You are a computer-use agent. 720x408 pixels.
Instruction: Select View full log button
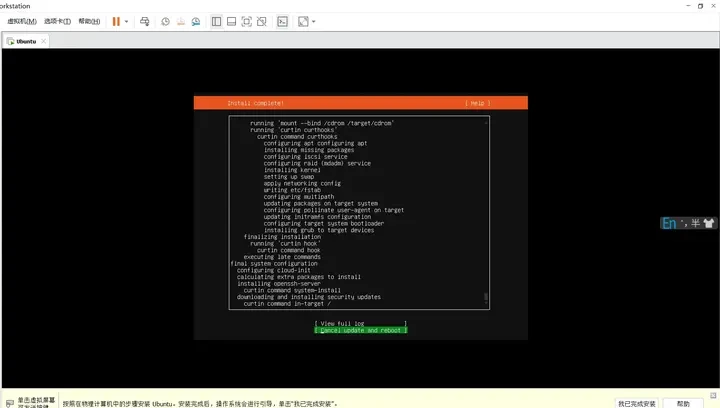click(x=360, y=324)
